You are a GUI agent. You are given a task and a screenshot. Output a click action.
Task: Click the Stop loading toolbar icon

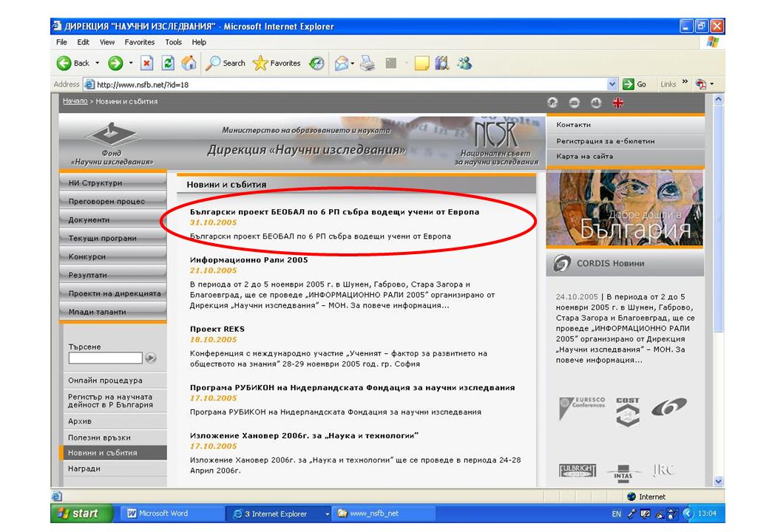[x=146, y=64]
